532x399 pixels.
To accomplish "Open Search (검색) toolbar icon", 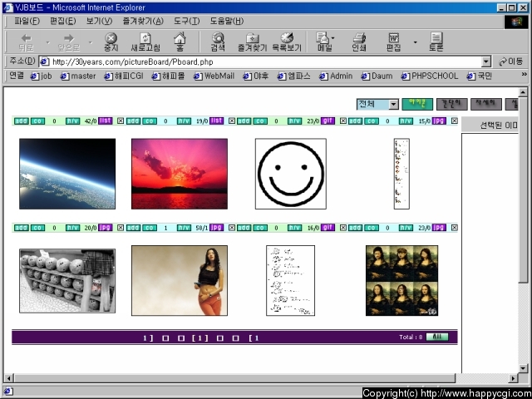I will tap(218, 42).
